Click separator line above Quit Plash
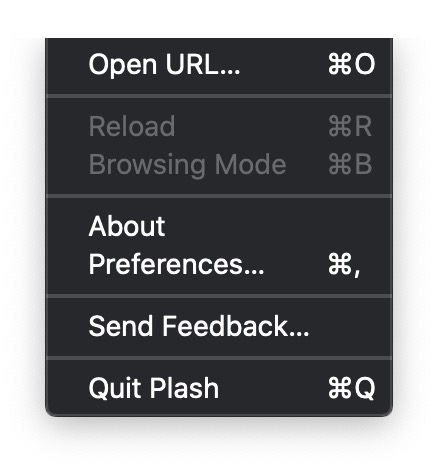438x470 pixels. click(x=219, y=358)
